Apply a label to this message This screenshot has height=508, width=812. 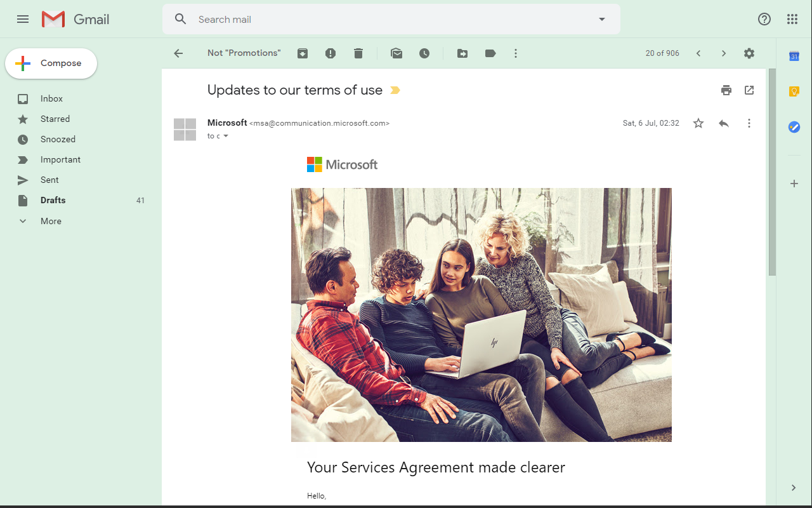[x=490, y=53]
